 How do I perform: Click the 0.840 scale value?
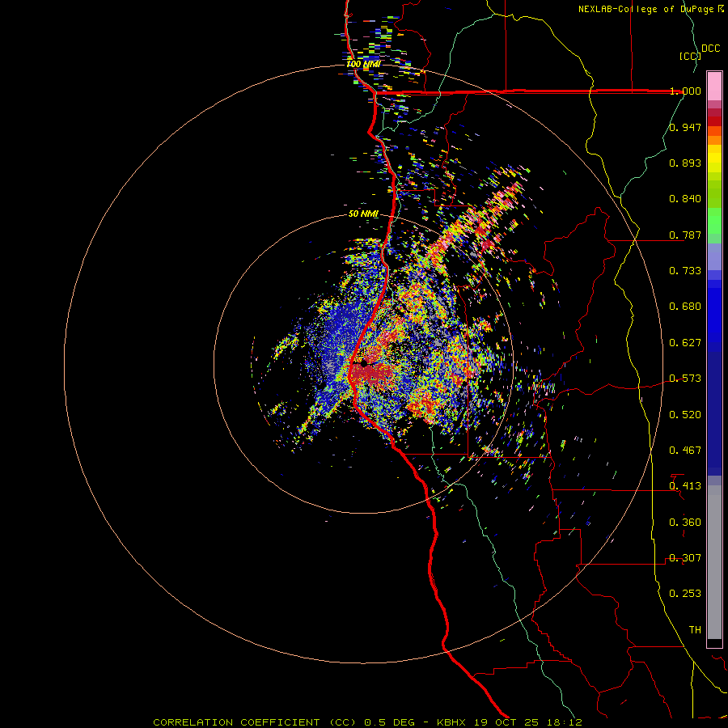[685, 199]
